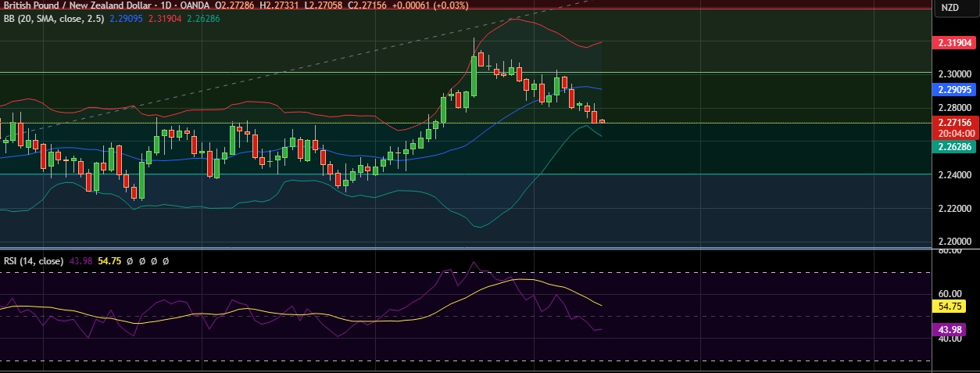This screenshot has width=980, height=373.
Task: Click the 2.22000 price scale level
Action: 954,208
